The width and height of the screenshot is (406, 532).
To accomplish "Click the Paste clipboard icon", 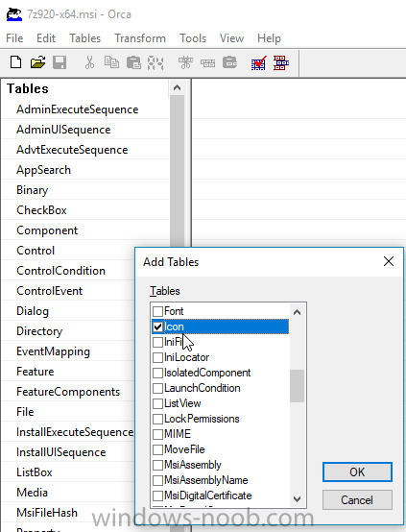I will pos(133,62).
